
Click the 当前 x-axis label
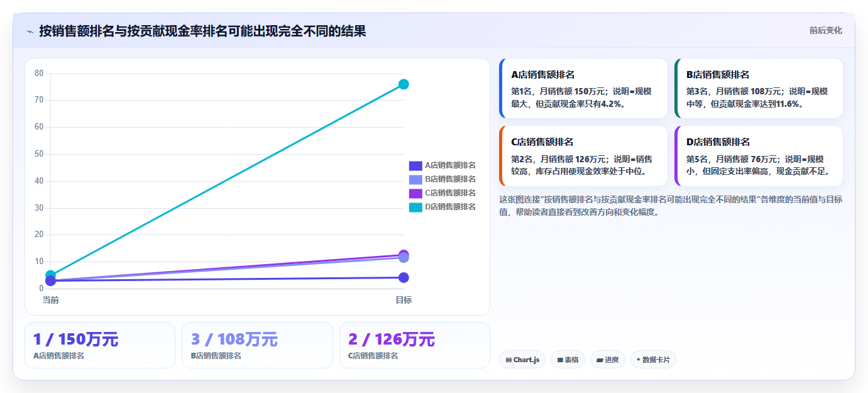coord(51,300)
